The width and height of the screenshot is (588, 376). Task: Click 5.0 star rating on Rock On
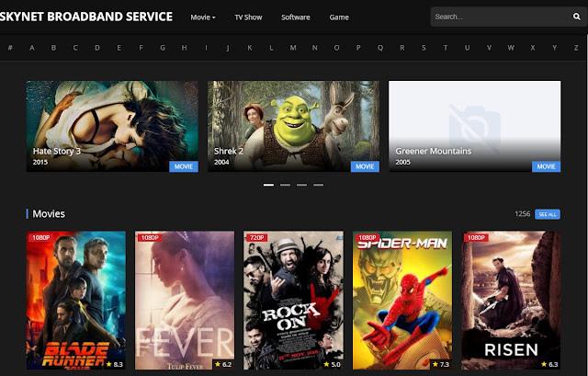332,364
